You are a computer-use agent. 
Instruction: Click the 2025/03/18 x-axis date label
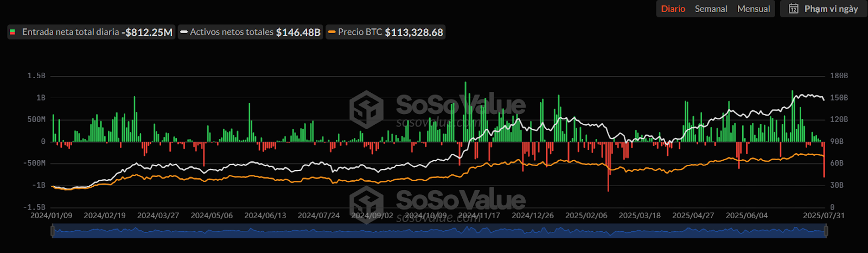640,216
